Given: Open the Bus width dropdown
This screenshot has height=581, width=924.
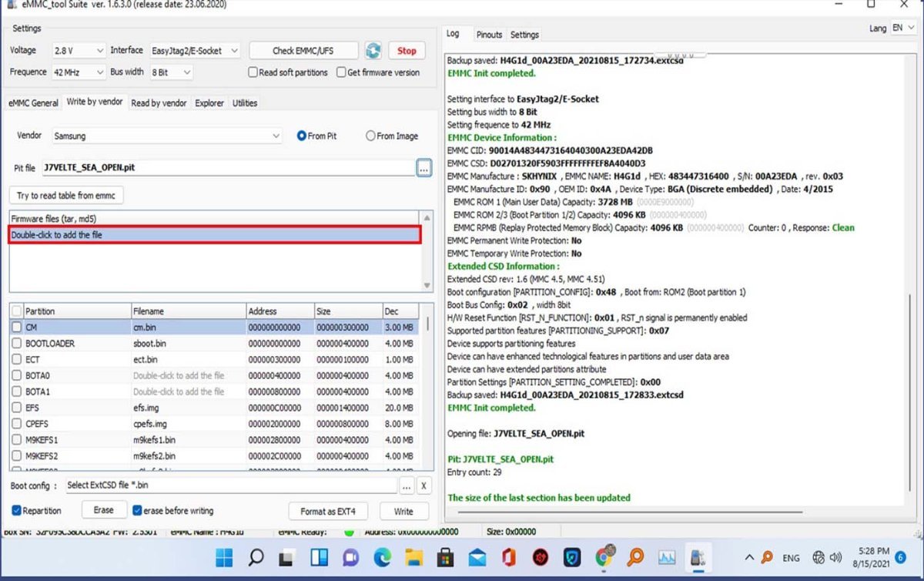Looking at the screenshot, I should tap(171, 72).
